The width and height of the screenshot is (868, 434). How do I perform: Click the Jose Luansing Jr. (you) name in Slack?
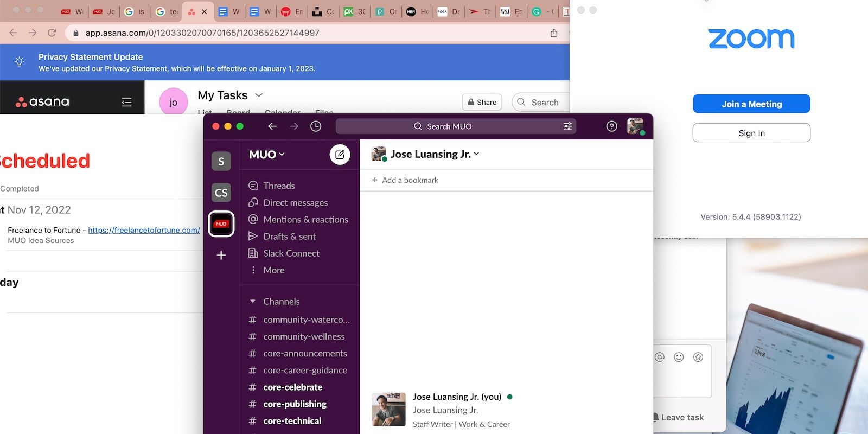(457, 397)
